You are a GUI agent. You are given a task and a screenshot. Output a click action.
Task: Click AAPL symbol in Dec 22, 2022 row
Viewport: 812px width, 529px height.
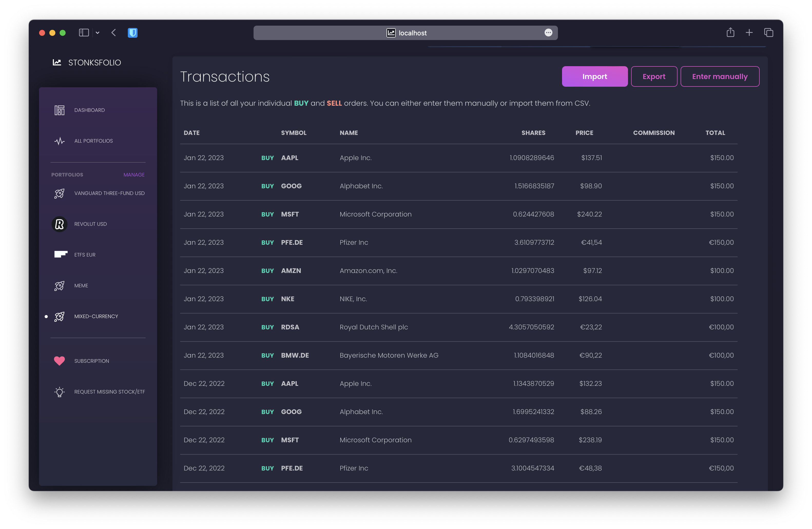click(x=290, y=384)
